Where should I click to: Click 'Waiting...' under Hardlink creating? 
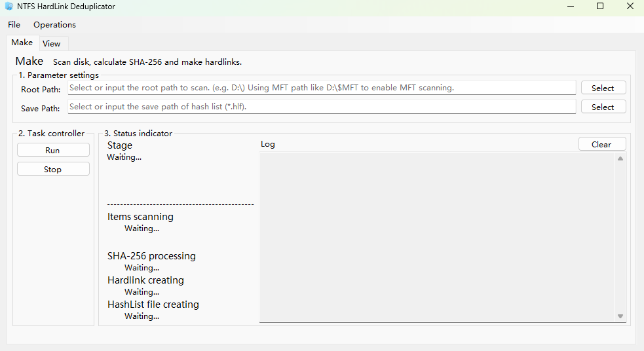(x=142, y=292)
